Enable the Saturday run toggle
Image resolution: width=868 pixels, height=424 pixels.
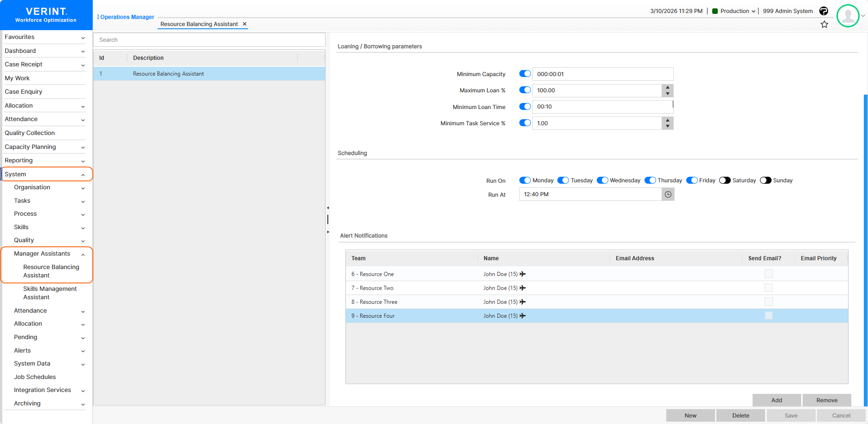pos(725,180)
